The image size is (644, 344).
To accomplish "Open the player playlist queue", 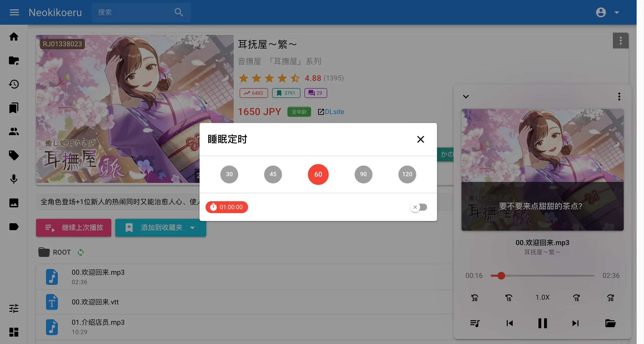I will [475, 323].
